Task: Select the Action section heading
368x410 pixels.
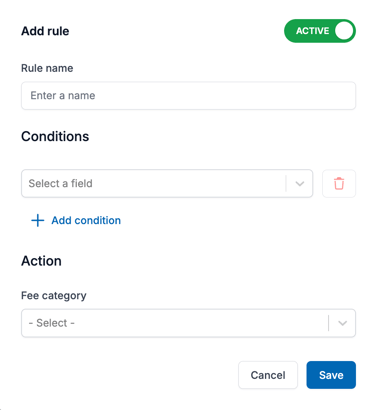Action: [41, 261]
